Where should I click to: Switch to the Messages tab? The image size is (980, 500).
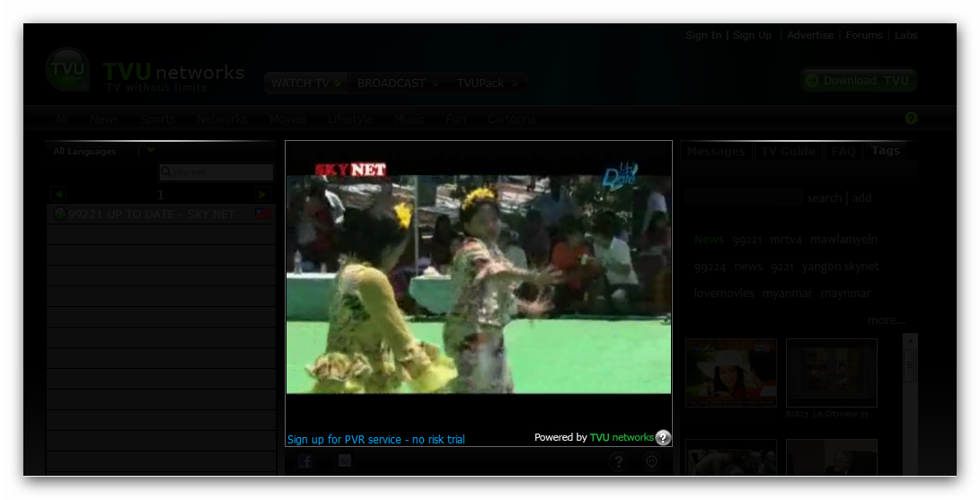(x=716, y=151)
